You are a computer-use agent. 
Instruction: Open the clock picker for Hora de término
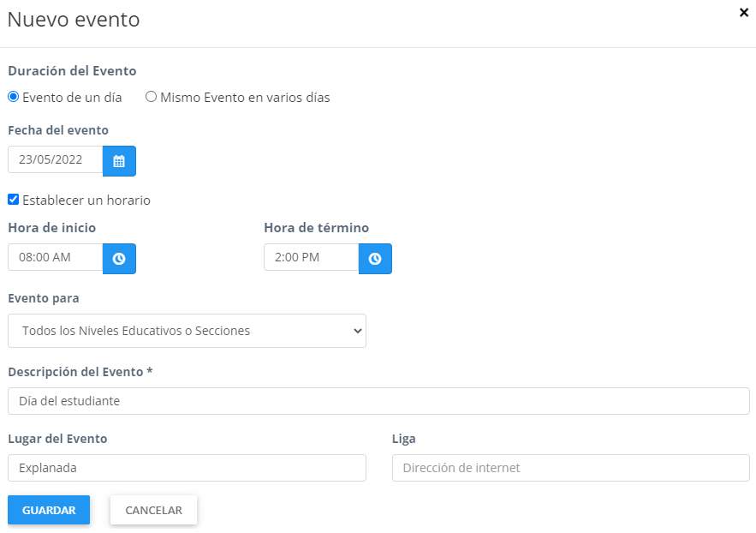pyautogui.click(x=375, y=259)
